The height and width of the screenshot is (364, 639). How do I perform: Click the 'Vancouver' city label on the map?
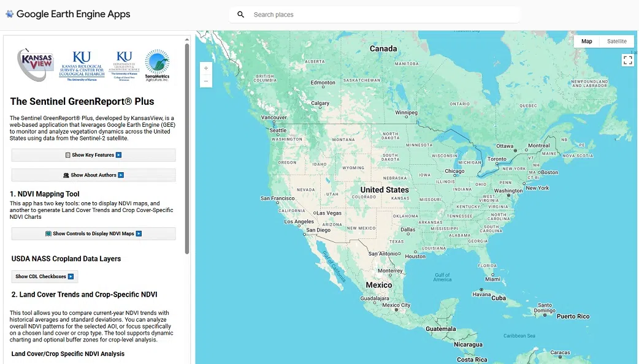pyautogui.click(x=274, y=118)
